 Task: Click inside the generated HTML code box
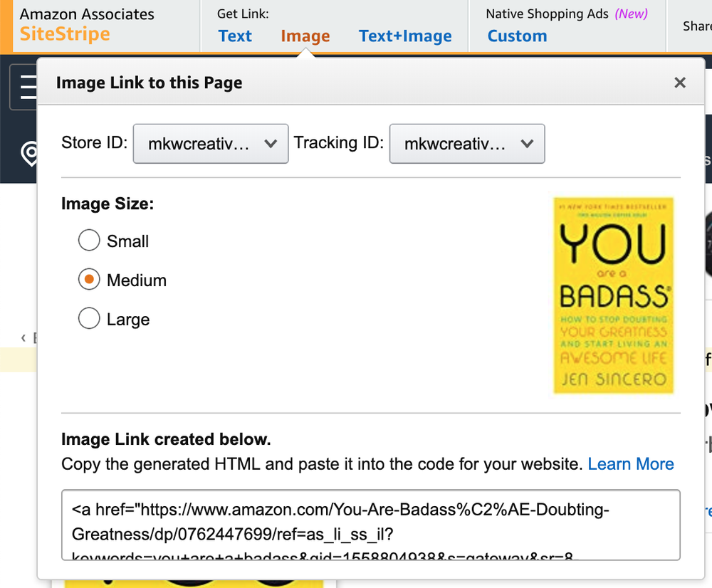coord(370,525)
